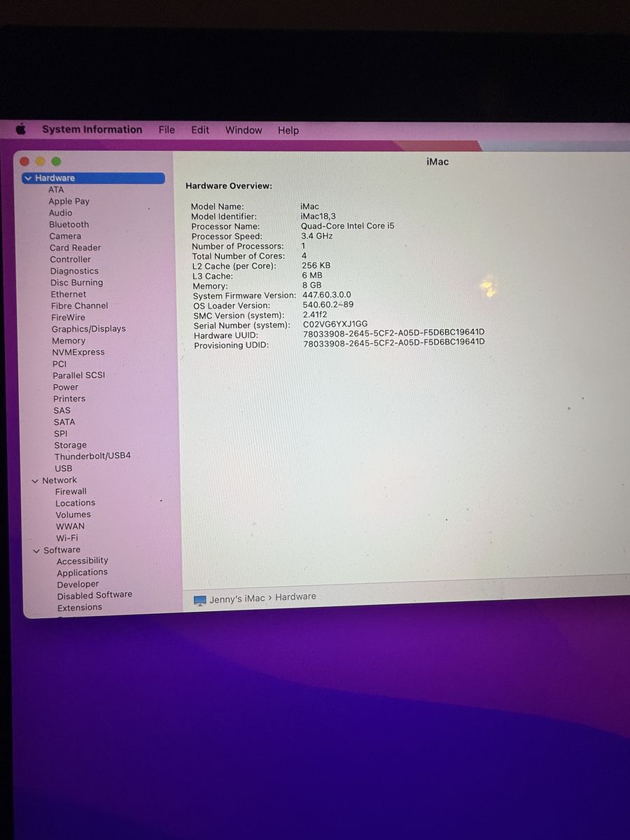630x840 pixels.
Task: Close the System Information window
Action: pyautogui.click(x=25, y=161)
